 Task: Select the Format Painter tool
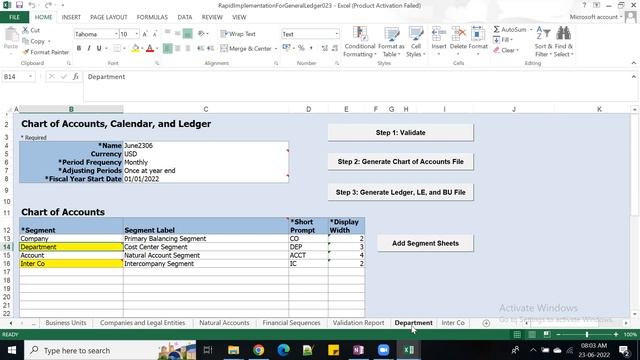[46, 52]
